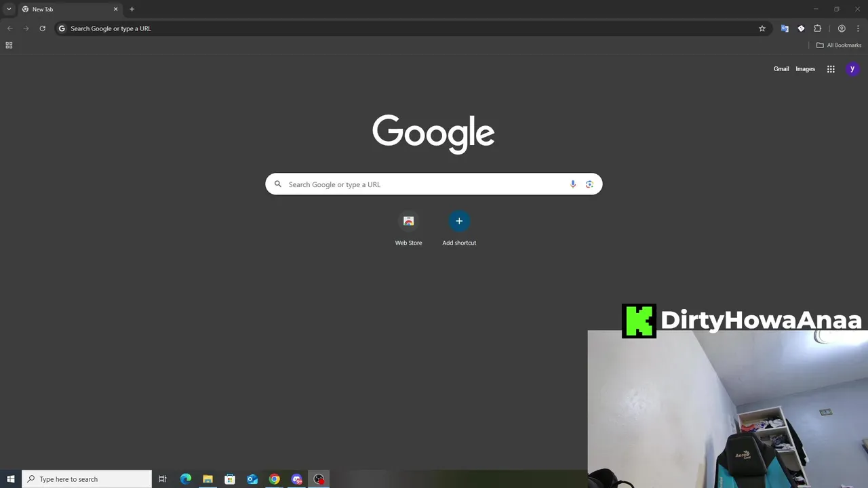Open a new tab with plus button
868x488 pixels.
[132, 9]
